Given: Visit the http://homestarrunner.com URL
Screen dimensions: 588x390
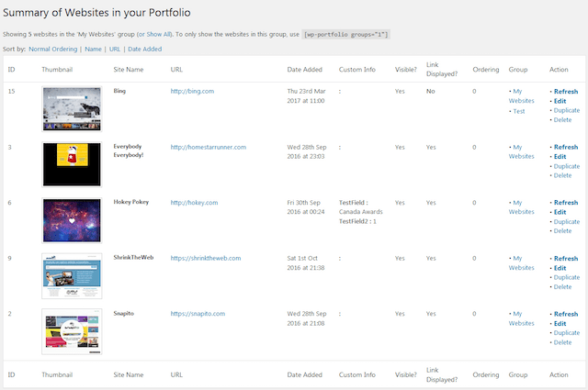Looking at the screenshot, I should click(209, 147).
